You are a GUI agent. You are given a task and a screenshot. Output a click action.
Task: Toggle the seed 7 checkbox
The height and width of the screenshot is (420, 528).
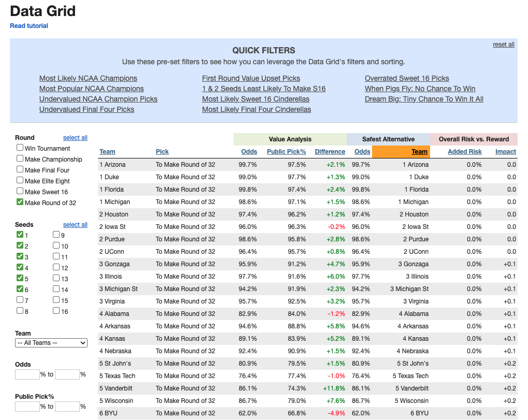coord(20,300)
